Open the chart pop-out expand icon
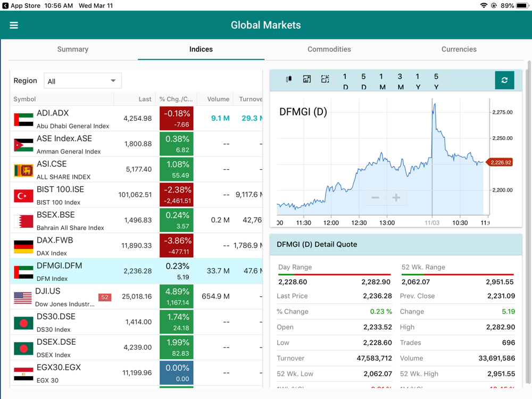 pyautogui.click(x=307, y=79)
